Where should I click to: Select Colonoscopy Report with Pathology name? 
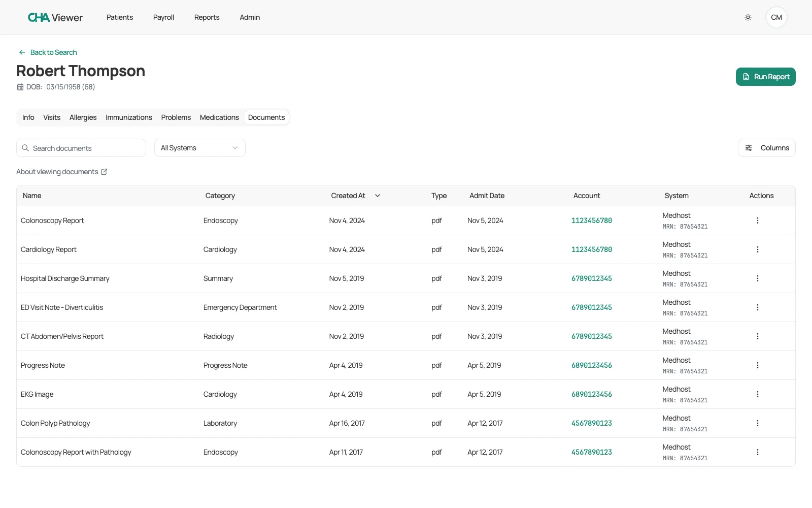(76, 452)
